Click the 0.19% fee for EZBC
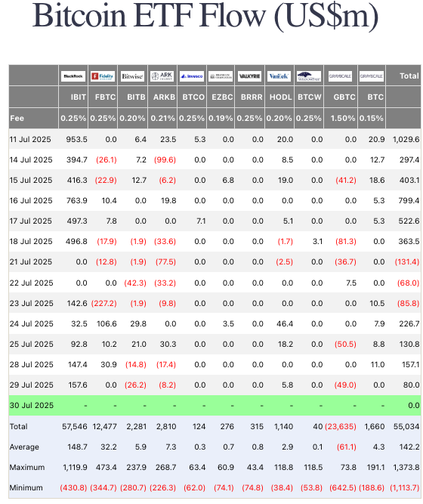 tap(221, 119)
